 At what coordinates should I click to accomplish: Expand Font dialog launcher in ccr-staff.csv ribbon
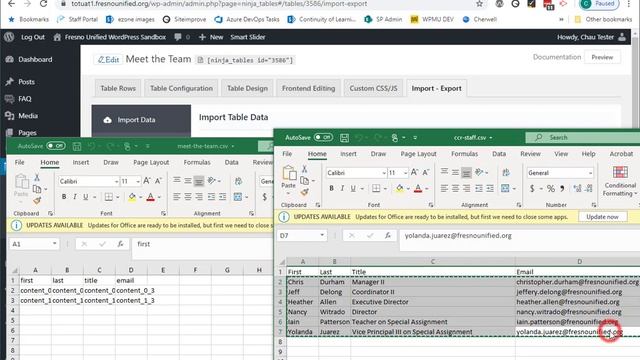(x=431, y=204)
